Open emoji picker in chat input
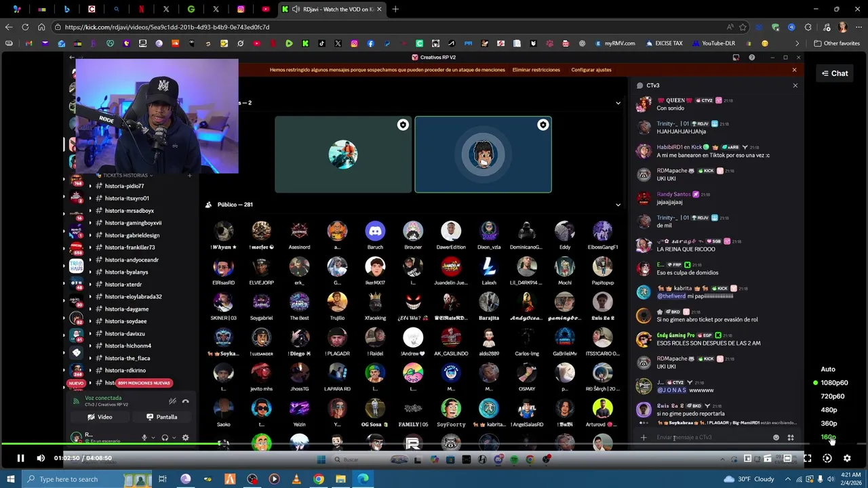The width and height of the screenshot is (868, 488). point(776,438)
